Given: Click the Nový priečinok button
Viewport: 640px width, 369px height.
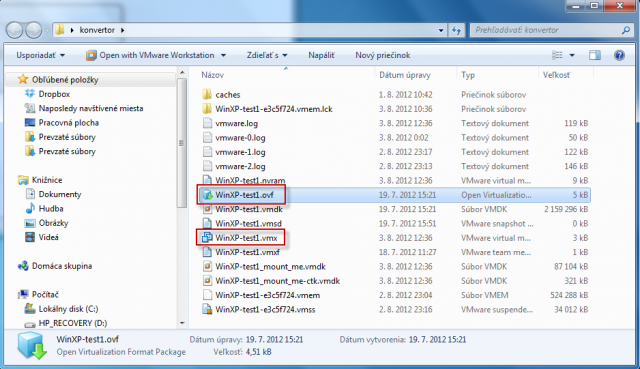Looking at the screenshot, I should [x=382, y=55].
